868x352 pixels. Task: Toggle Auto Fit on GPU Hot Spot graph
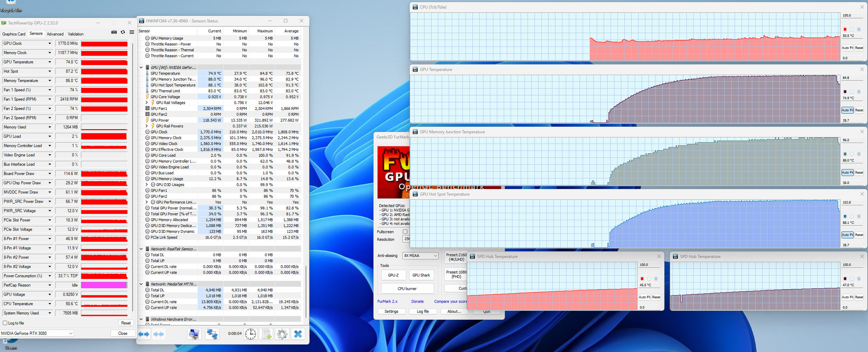847,235
